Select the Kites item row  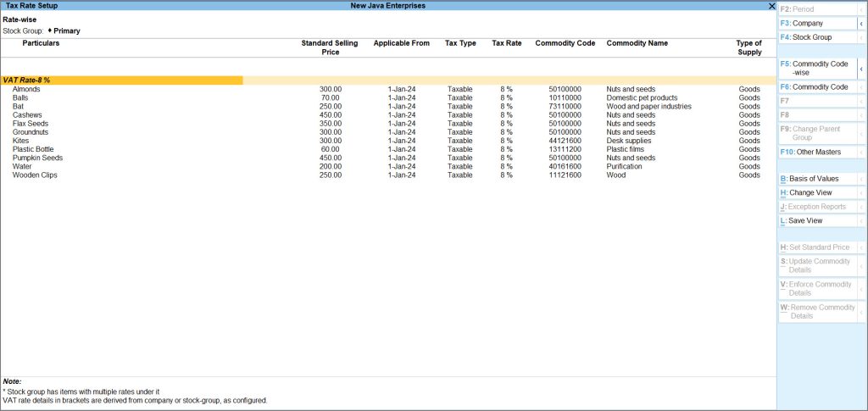387,141
